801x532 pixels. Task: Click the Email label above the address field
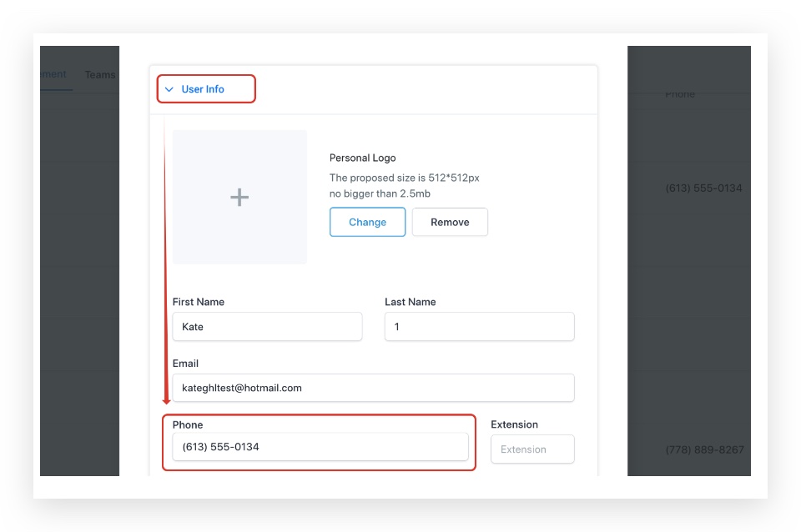[x=185, y=364]
